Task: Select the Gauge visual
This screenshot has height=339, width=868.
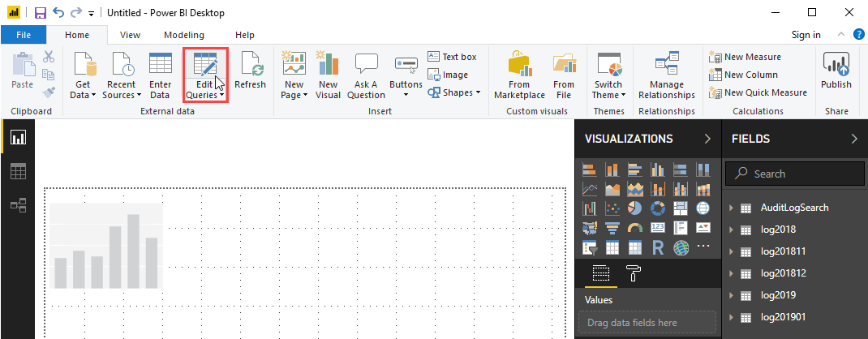Action: tap(635, 228)
